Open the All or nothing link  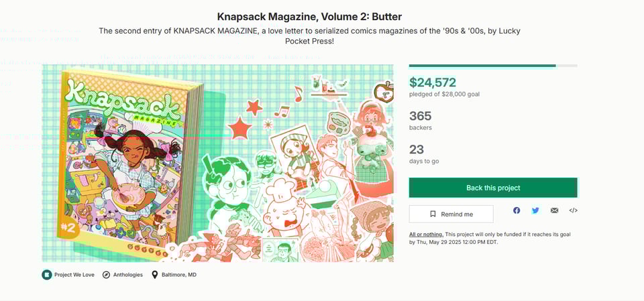coord(426,234)
